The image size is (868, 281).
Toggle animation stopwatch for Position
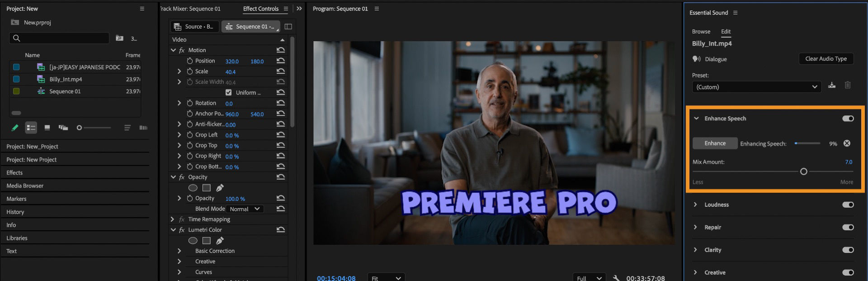190,61
